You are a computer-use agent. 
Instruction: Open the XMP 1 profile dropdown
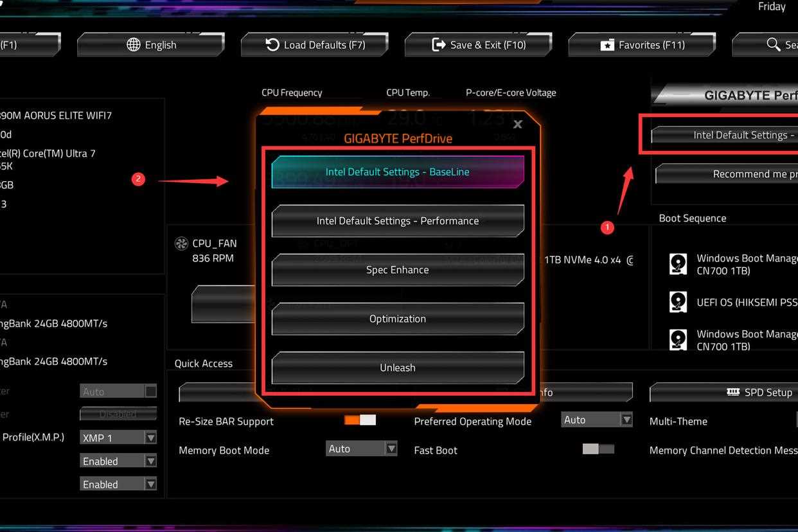tap(150, 438)
